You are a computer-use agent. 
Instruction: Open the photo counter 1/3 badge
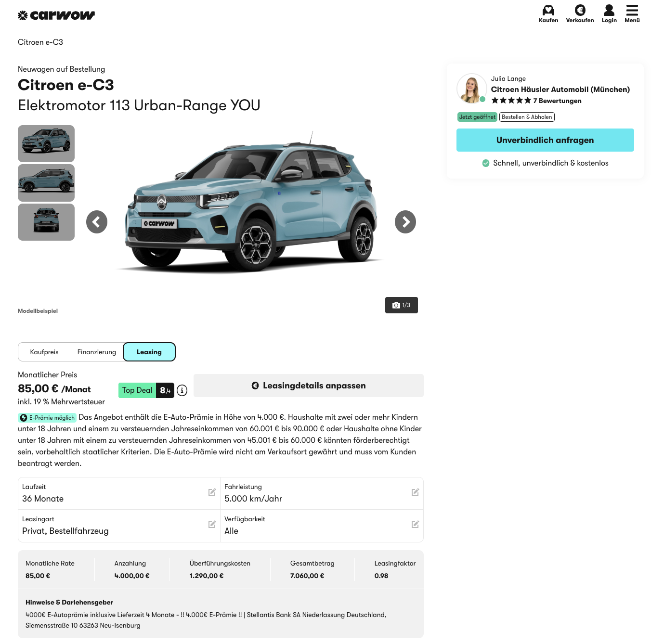[x=402, y=305]
